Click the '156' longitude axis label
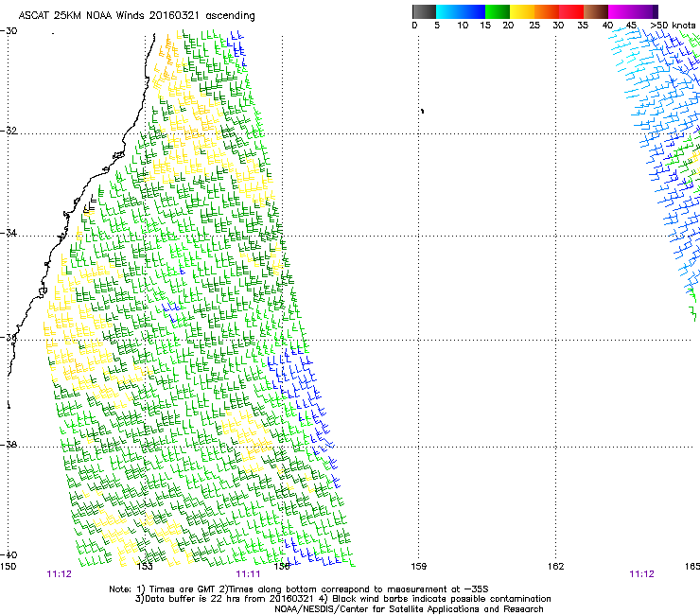The height and width of the screenshot is (615, 700). click(x=282, y=567)
